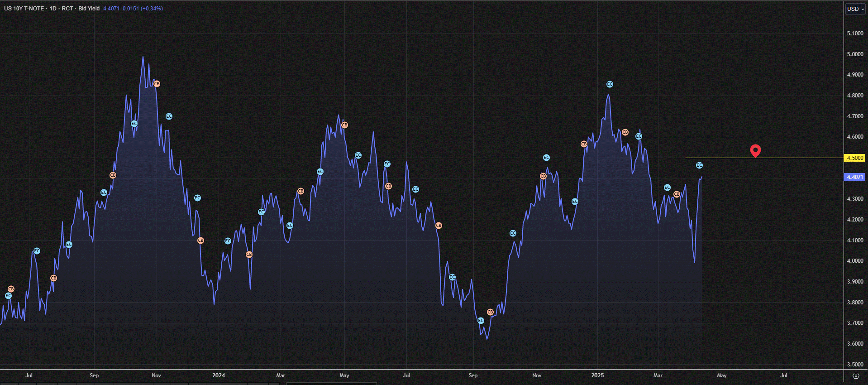Open CB marker beside the October 2023 peak

[x=157, y=84]
